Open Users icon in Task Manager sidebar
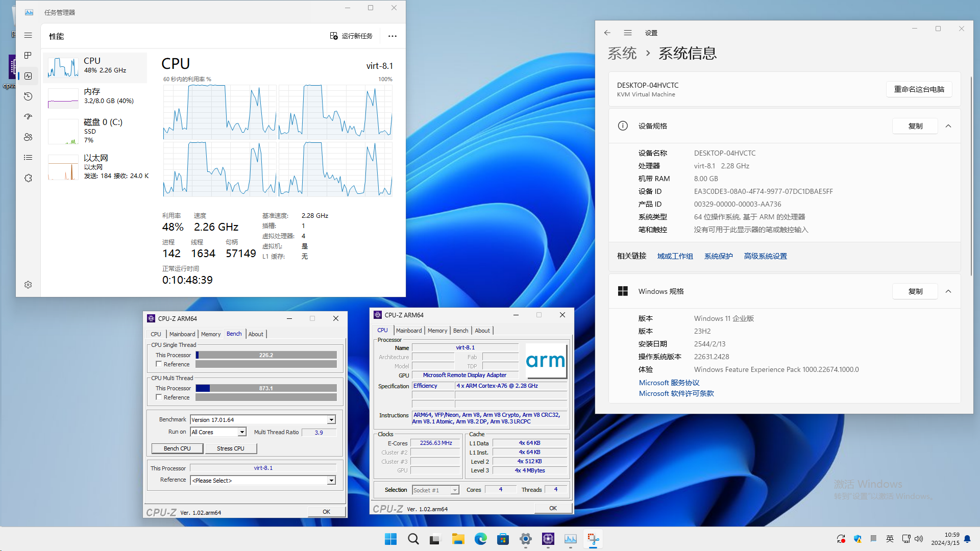 28,137
